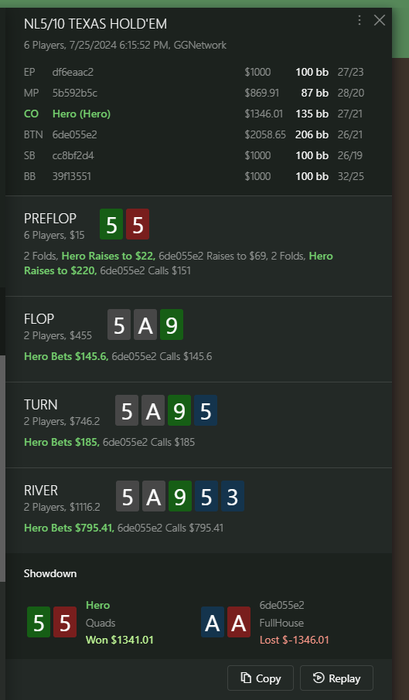Click the Ace card on the flop
The width and height of the screenshot is (409, 700).
145,325
